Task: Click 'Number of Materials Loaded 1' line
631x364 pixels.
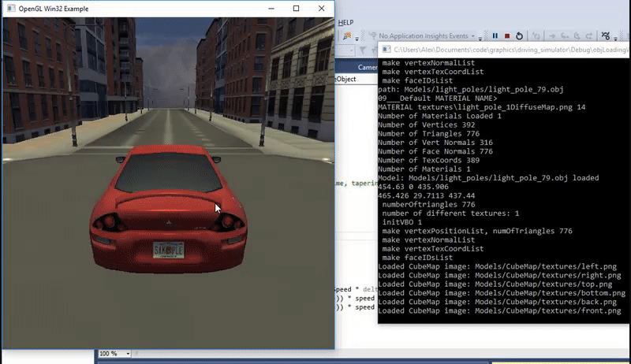Action: coord(440,116)
